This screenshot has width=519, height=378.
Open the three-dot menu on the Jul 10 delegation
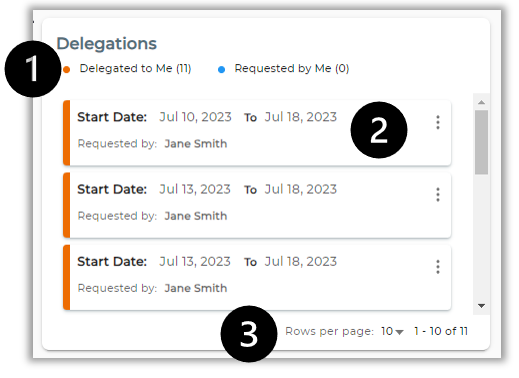(438, 122)
